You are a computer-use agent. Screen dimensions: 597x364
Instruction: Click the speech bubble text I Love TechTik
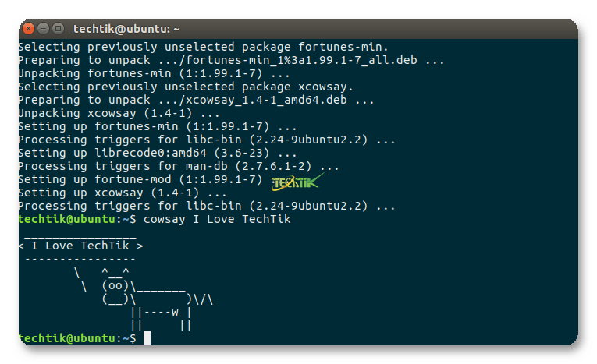[81, 246]
